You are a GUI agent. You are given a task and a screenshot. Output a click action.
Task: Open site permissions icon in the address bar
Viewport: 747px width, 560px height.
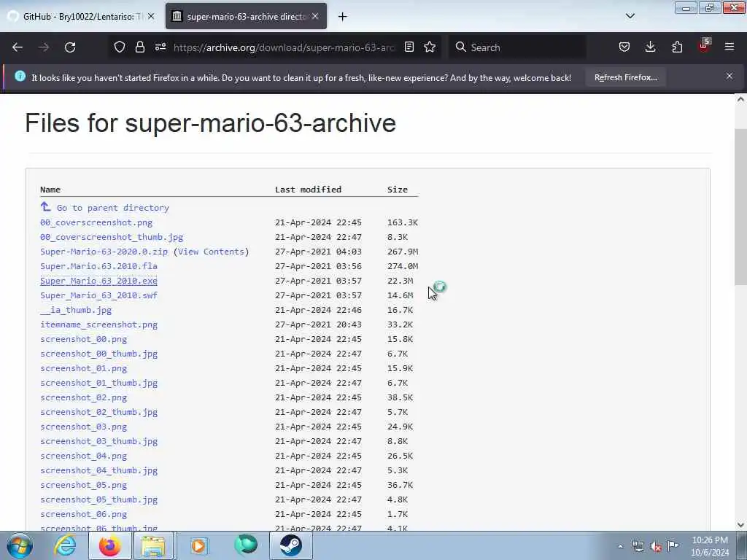[160, 47]
